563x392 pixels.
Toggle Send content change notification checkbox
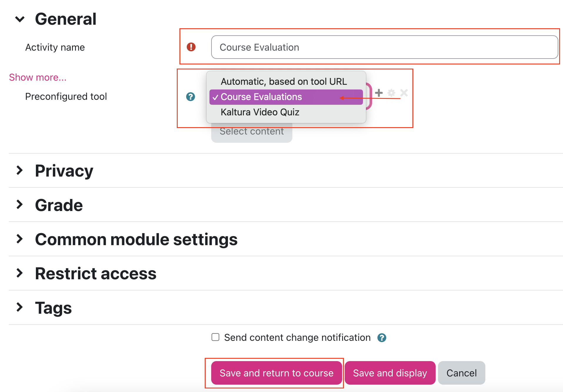coord(215,337)
